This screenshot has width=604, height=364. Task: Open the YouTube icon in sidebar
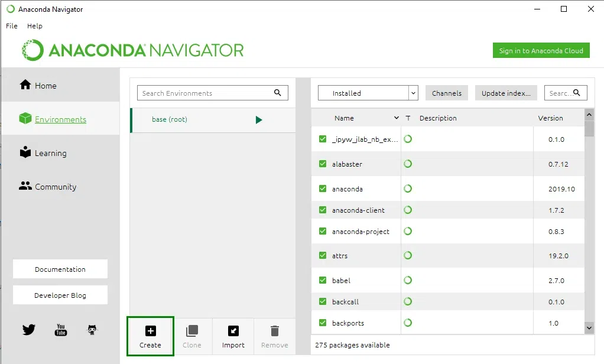pyautogui.click(x=61, y=330)
